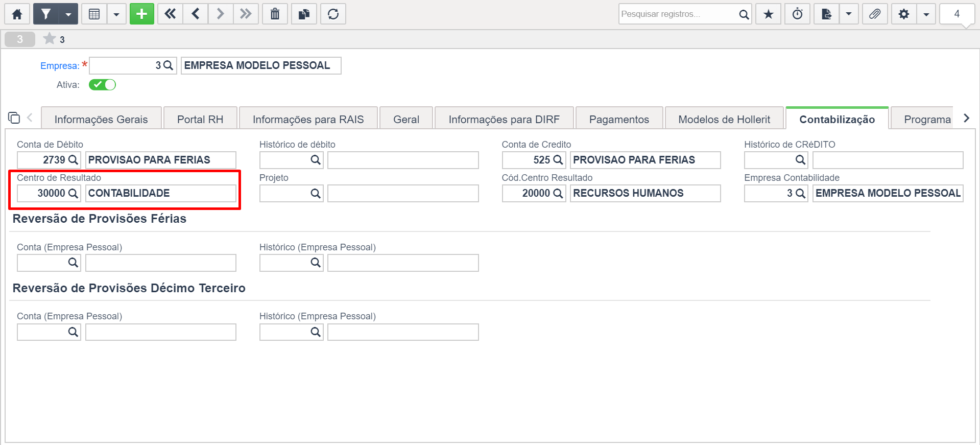Switch to grid view icon
The width and height of the screenshot is (980, 445).
(x=94, y=14)
